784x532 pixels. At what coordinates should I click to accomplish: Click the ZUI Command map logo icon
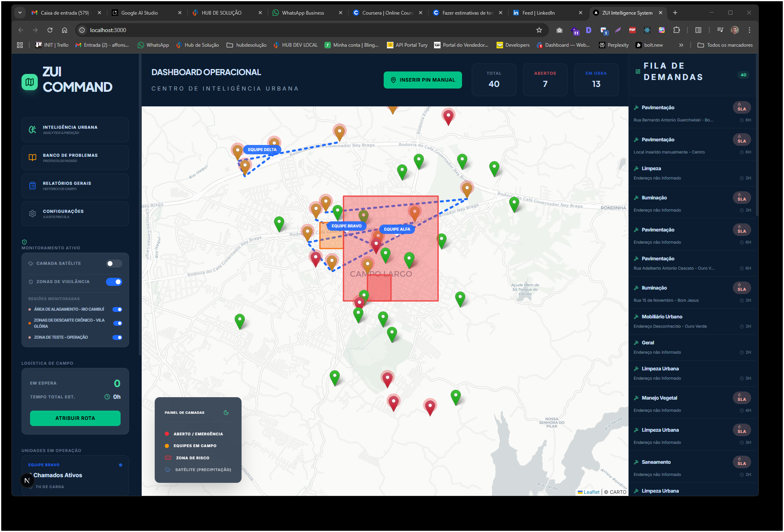click(30, 82)
